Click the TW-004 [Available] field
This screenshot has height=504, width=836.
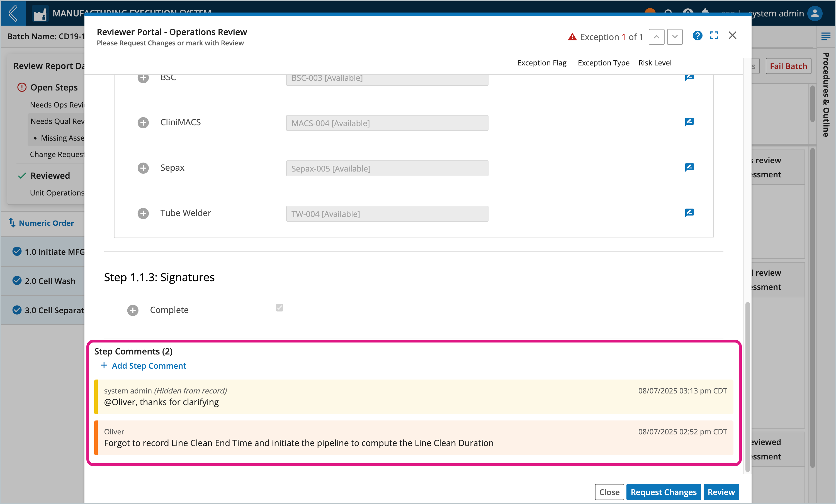tap(387, 214)
